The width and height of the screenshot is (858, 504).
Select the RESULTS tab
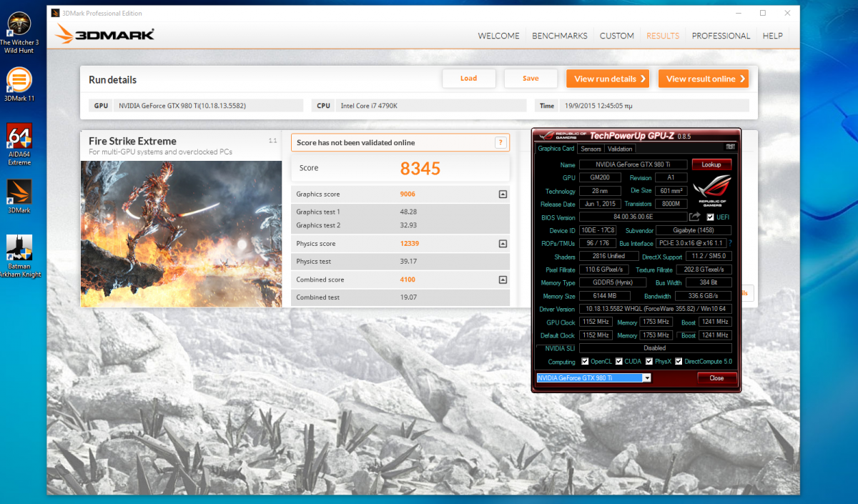click(x=663, y=36)
